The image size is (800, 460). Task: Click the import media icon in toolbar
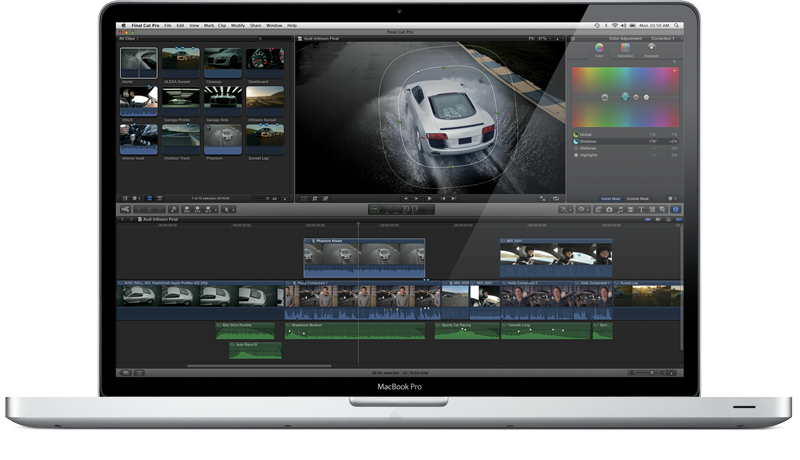(125, 210)
